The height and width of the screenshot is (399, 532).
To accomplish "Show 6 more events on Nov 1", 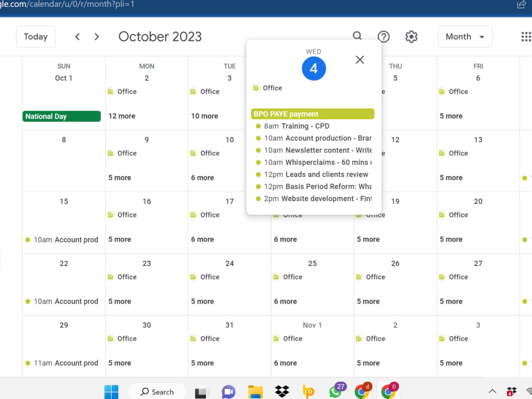I will [285, 363].
